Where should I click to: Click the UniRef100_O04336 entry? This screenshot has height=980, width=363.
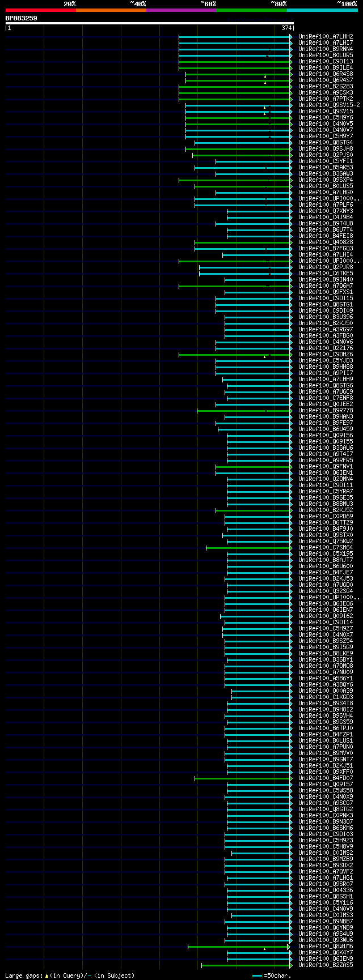(326, 890)
